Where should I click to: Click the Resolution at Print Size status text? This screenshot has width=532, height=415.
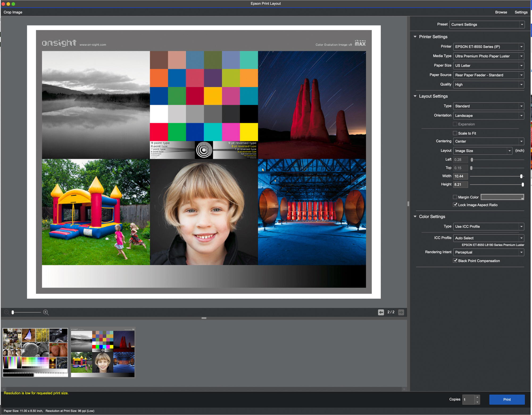pyautogui.click(x=70, y=411)
